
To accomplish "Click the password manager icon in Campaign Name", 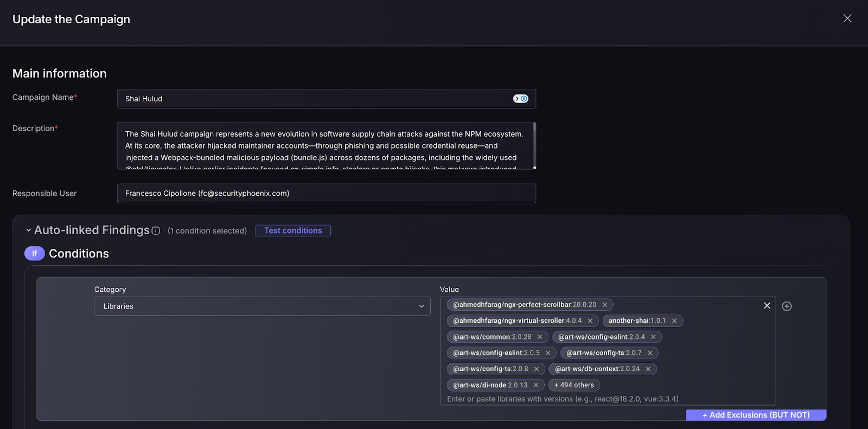I will [521, 99].
